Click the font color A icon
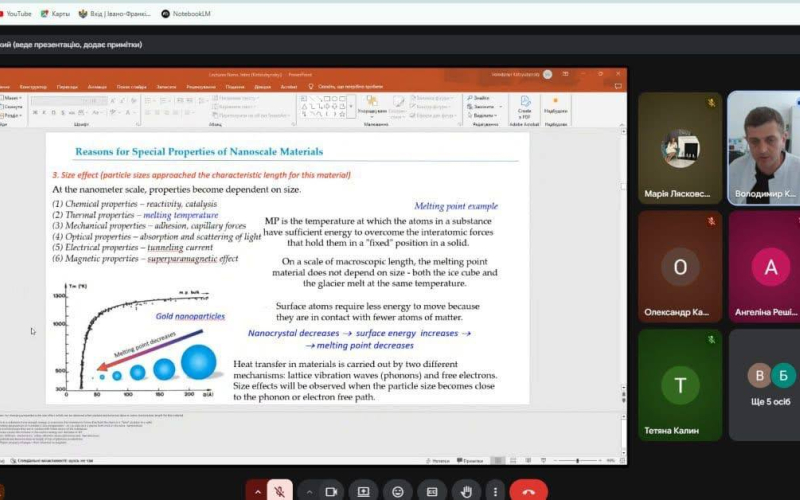The height and width of the screenshot is (500, 800). coord(129,112)
